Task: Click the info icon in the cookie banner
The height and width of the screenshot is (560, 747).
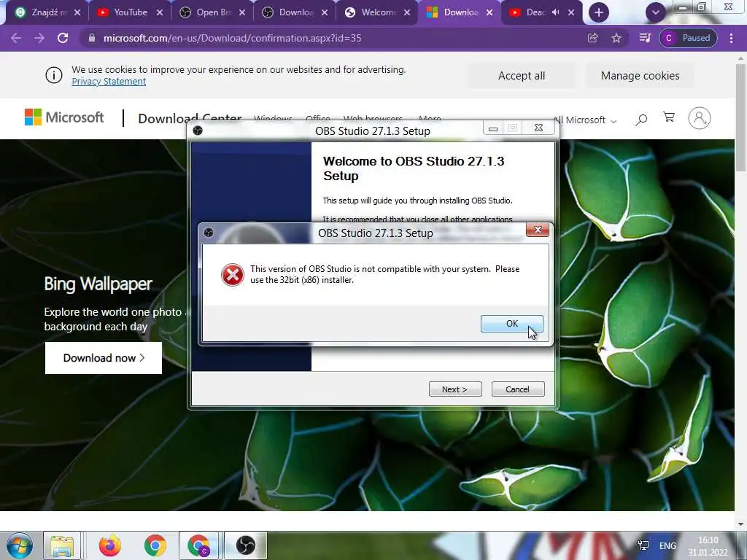Action: 53,75
